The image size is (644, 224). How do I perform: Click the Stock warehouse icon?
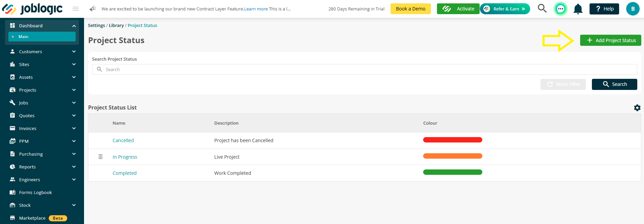point(12,205)
